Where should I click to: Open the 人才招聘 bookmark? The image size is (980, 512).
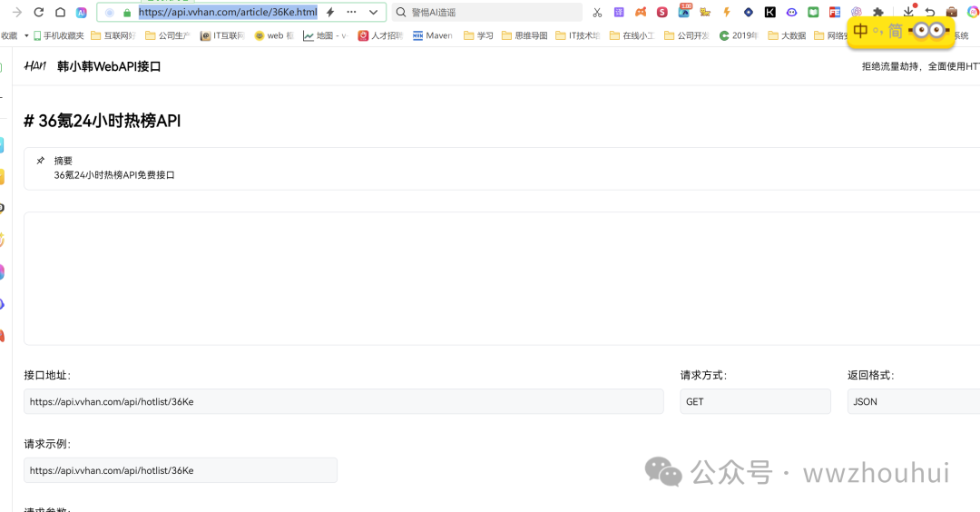(380, 35)
